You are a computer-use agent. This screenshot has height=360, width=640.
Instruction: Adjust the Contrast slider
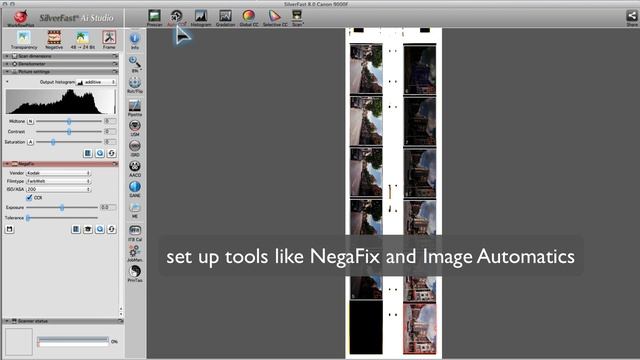pyautogui.click(x=69, y=131)
